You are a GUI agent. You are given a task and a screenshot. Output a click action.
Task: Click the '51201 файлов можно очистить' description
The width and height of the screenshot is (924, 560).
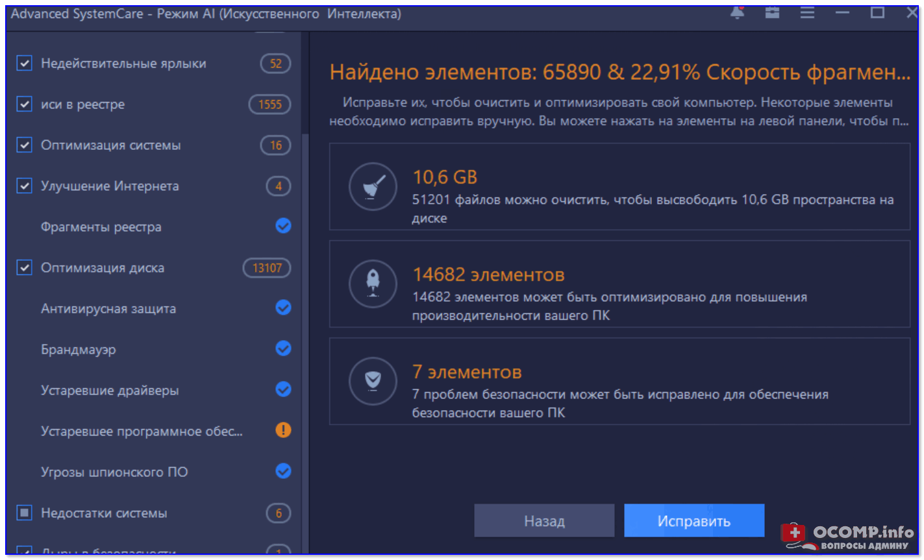(653, 209)
